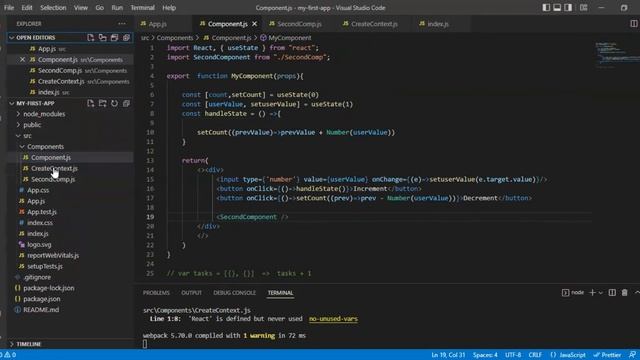
Task: Split the editor to the right
Action: pyautogui.click(x=633, y=24)
